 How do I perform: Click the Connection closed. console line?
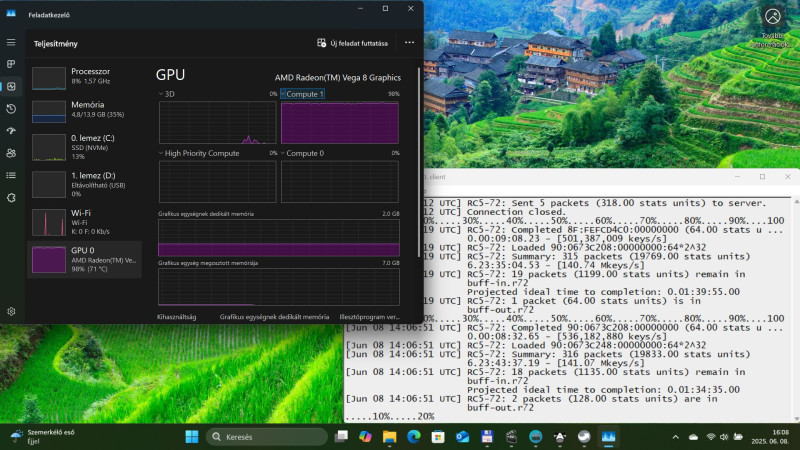(x=516, y=212)
